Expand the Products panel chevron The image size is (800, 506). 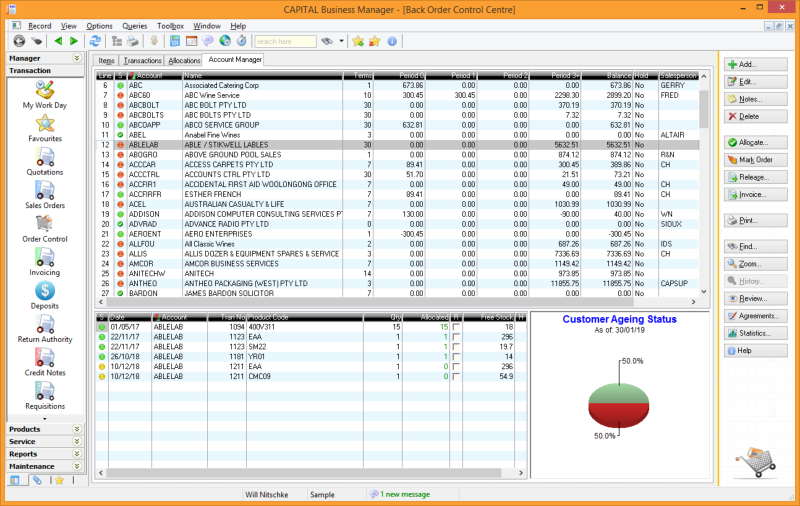77,429
